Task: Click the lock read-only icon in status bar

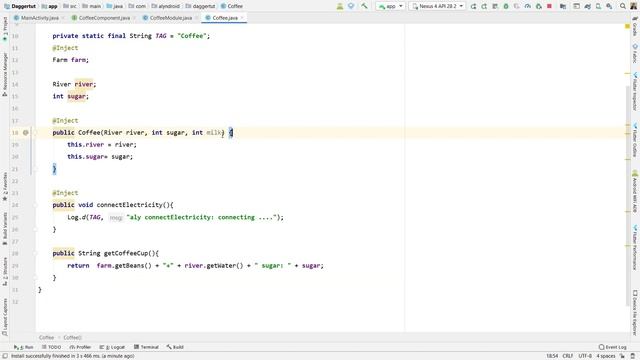Action: click(622, 356)
